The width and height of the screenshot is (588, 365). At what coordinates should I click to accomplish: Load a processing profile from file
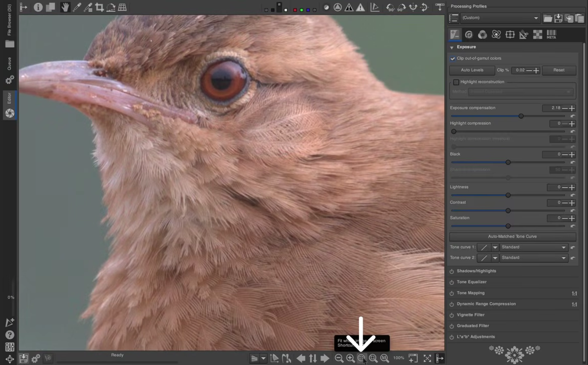(x=547, y=18)
